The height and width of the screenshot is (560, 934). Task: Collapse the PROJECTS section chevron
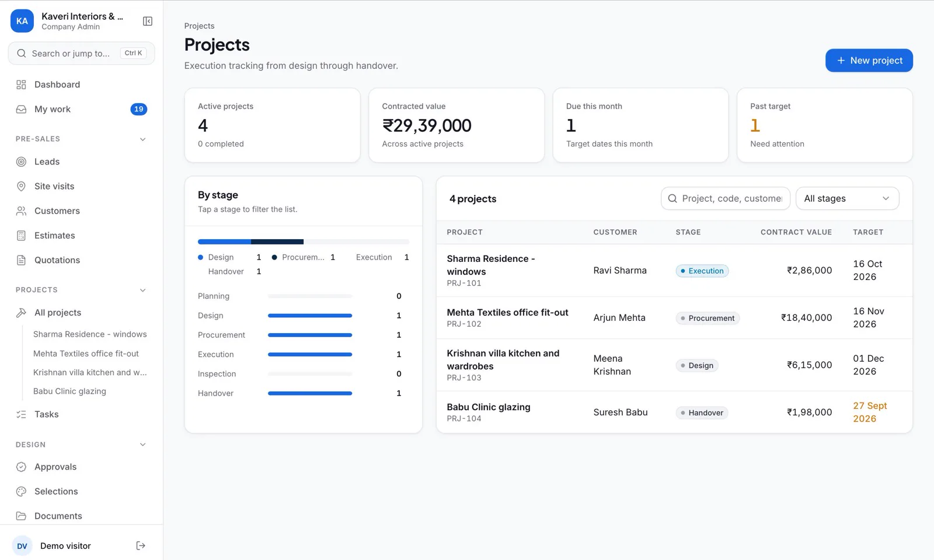[x=142, y=290]
